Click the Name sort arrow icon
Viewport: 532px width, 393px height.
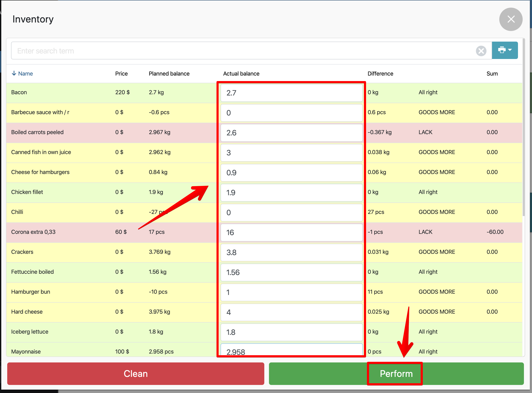coord(14,73)
